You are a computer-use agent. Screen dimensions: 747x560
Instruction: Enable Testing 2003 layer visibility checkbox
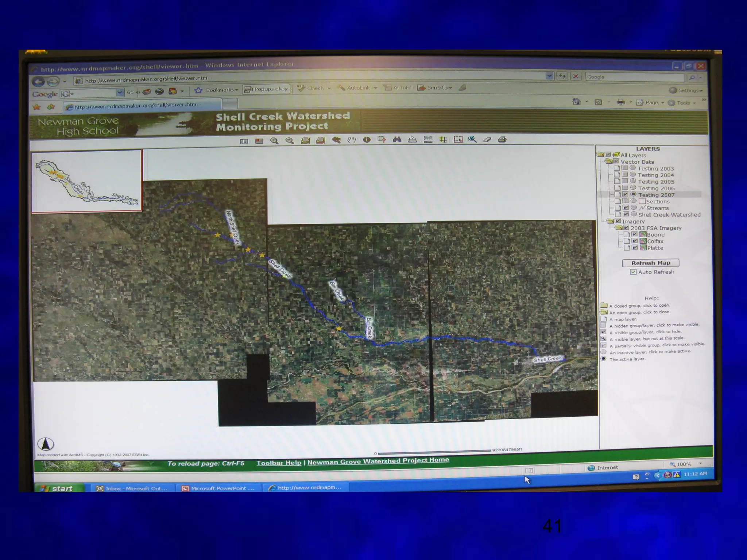pos(625,168)
